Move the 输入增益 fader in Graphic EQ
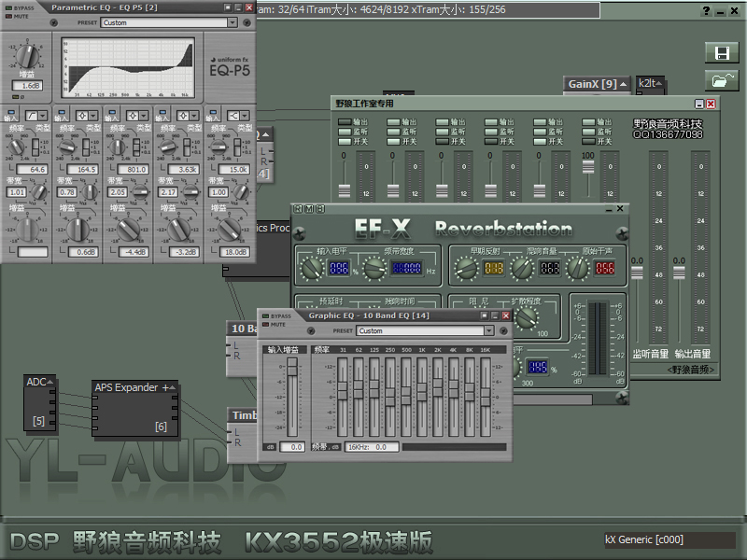Viewport: 747px width, 560px height. tap(292, 368)
